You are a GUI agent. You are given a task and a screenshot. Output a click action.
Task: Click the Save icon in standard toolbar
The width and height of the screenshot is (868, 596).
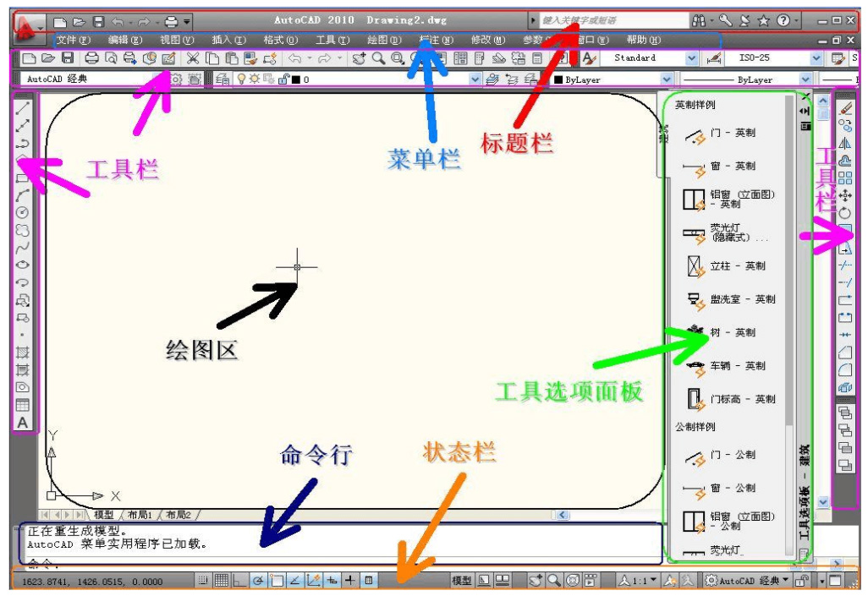pyautogui.click(x=68, y=58)
